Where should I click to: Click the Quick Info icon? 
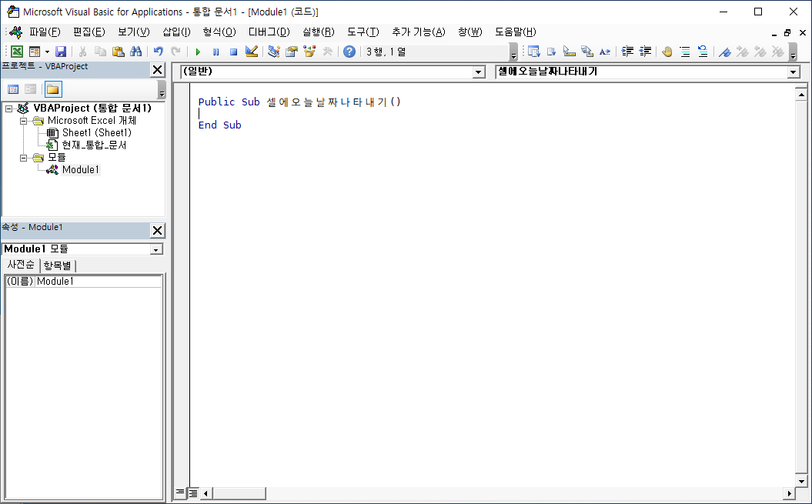point(569,52)
